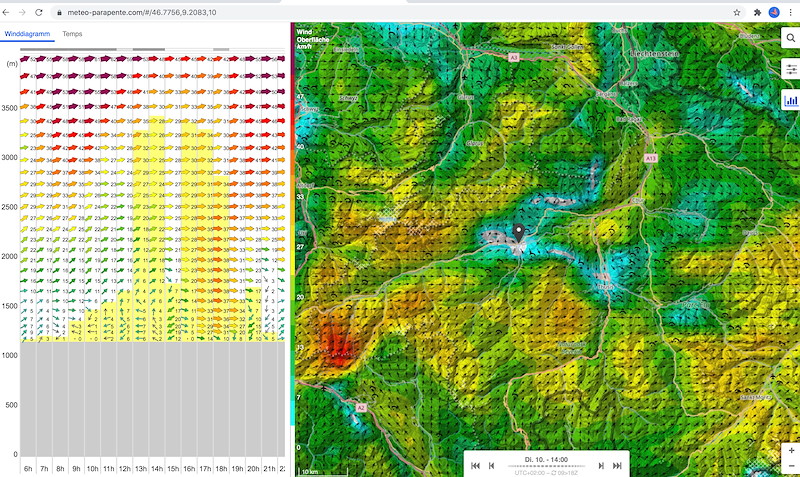This screenshot has width=800, height=477.
Task: Switch to the Temps tab
Action: (x=72, y=33)
